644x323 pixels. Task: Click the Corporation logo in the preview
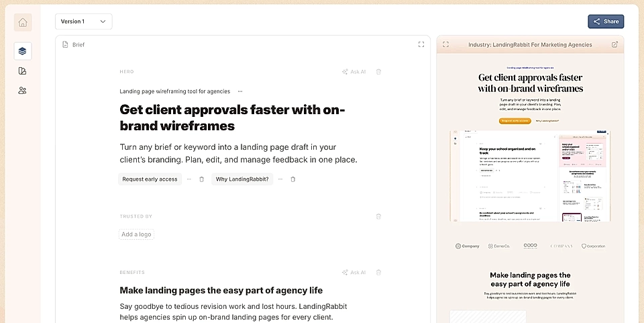pos(593,246)
